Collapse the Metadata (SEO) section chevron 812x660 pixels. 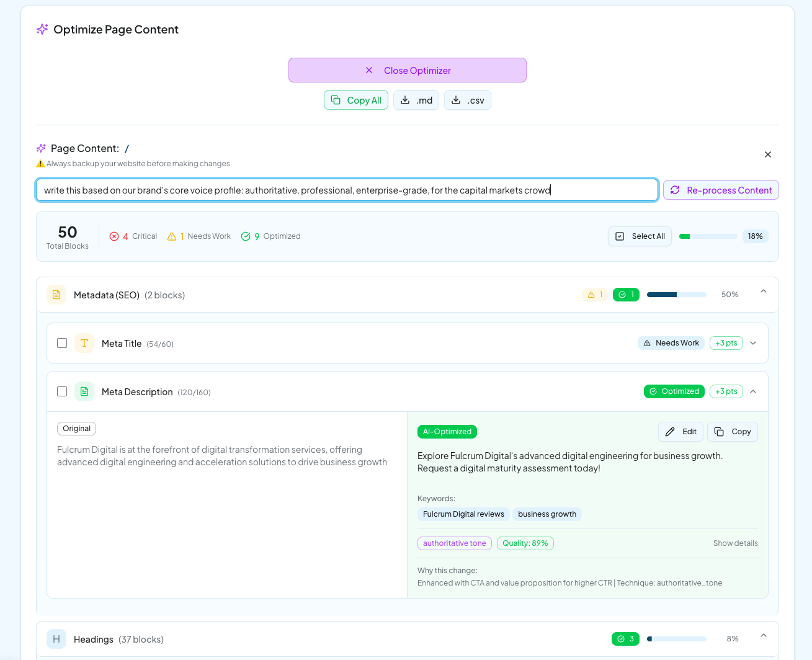click(x=764, y=292)
